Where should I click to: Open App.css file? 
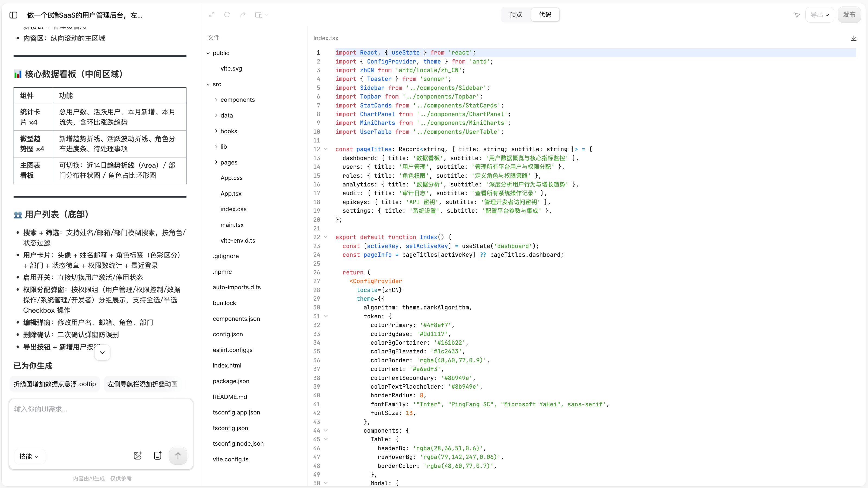(232, 178)
